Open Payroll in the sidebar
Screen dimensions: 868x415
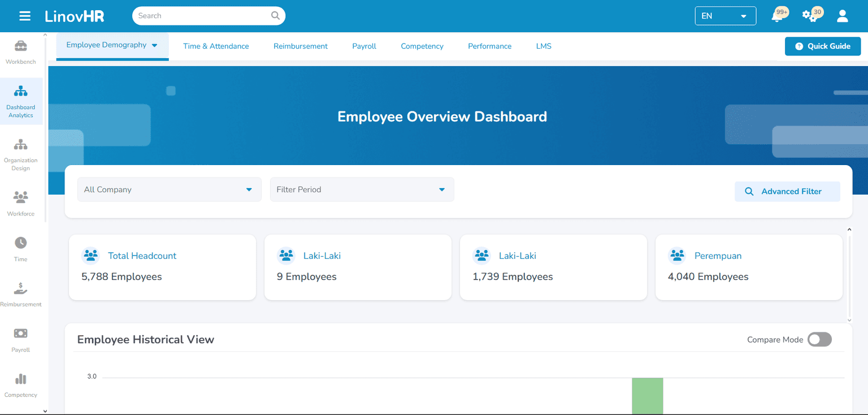(x=21, y=340)
